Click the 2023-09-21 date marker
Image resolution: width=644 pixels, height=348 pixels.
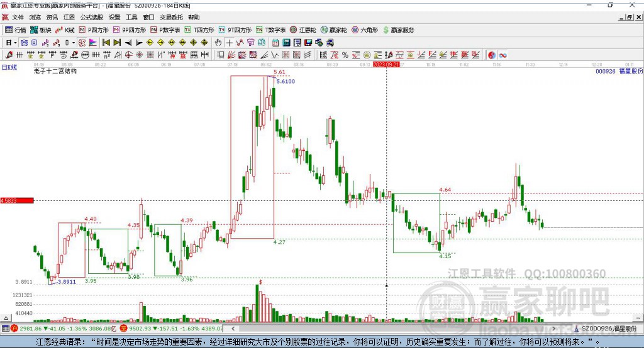(x=386, y=65)
